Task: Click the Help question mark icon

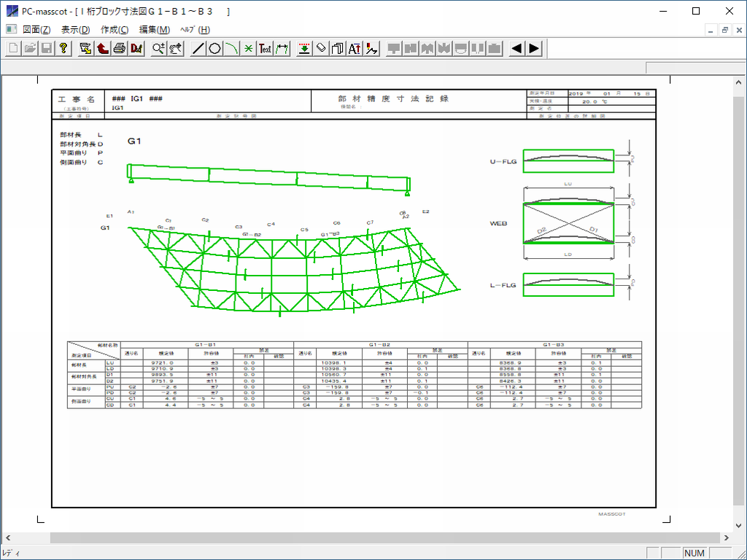Action: (64, 49)
